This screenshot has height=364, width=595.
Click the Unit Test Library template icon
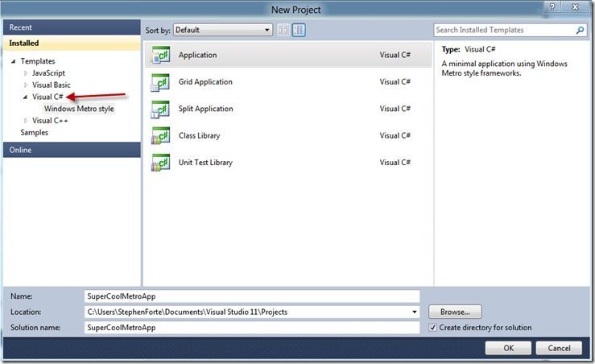click(x=160, y=163)
